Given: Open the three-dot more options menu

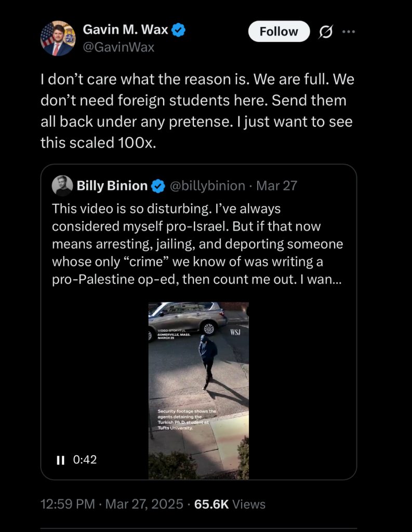Looking at the screenshot, I should 348,32.
